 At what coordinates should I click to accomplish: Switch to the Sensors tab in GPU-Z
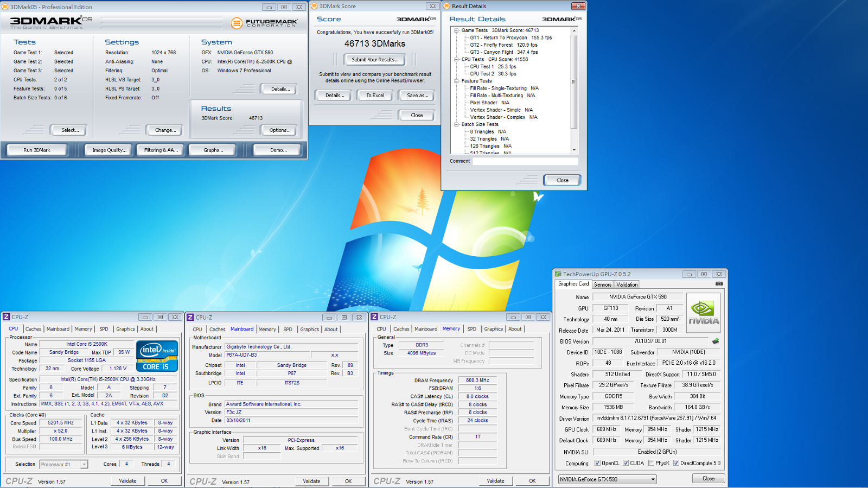(x=602, y=284)
